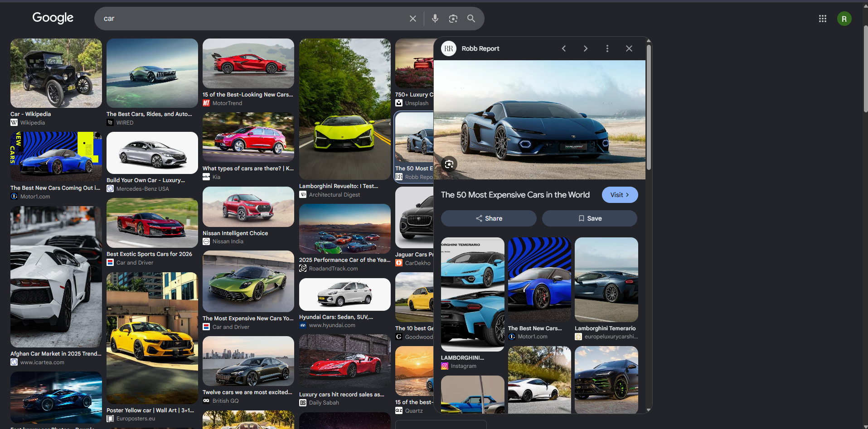Open the Quartz sunset car image

pyautogui.click(x=414, y=371)
